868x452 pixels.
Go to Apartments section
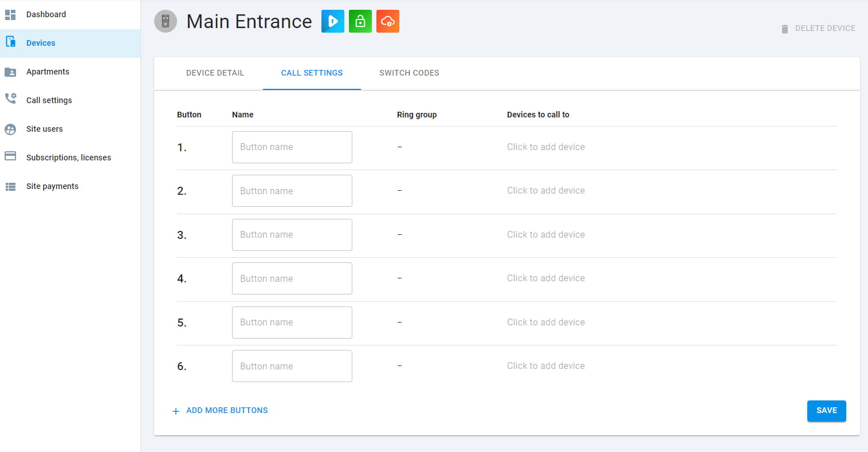70,72
